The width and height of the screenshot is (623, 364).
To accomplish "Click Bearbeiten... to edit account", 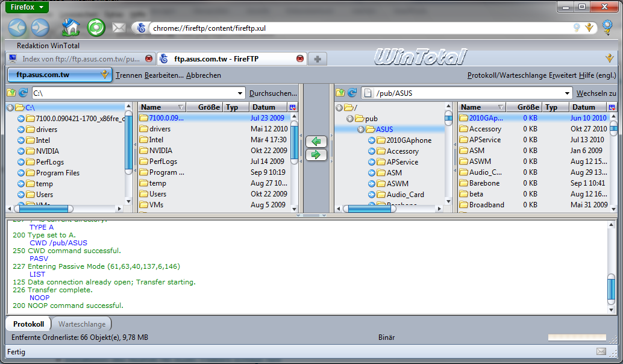I will click(164, 75).
